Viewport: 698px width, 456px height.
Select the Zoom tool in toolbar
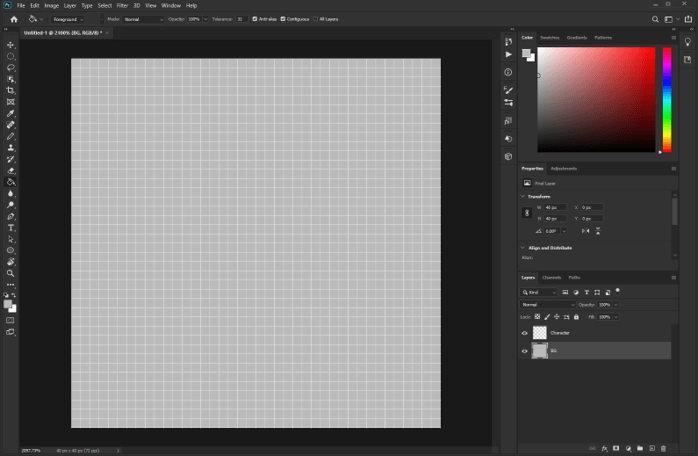pyautogui.click(x=11, y=273)
